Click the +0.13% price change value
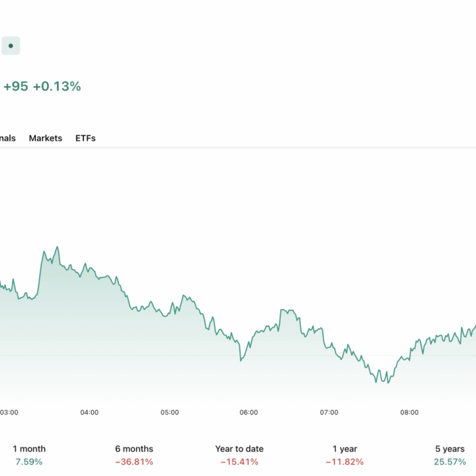476x476 pixels. click(57, 87)
